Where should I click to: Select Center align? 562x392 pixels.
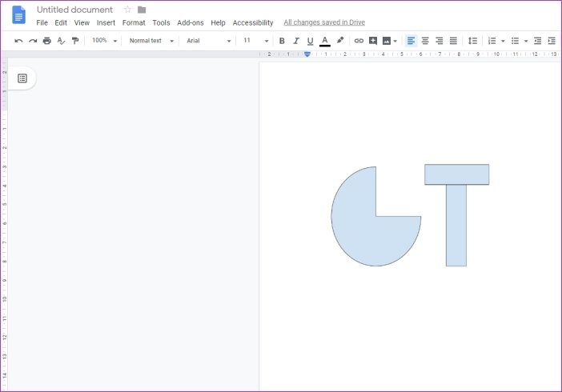click(425, 41)
